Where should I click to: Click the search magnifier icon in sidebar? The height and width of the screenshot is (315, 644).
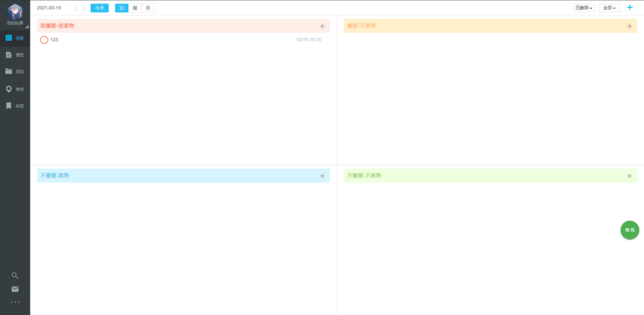[15, 276]
